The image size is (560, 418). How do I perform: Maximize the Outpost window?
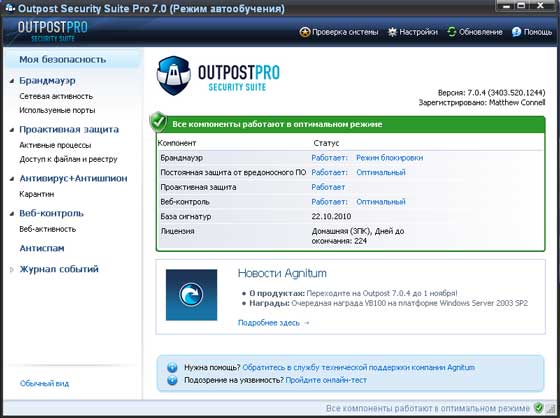pos(521,5)
